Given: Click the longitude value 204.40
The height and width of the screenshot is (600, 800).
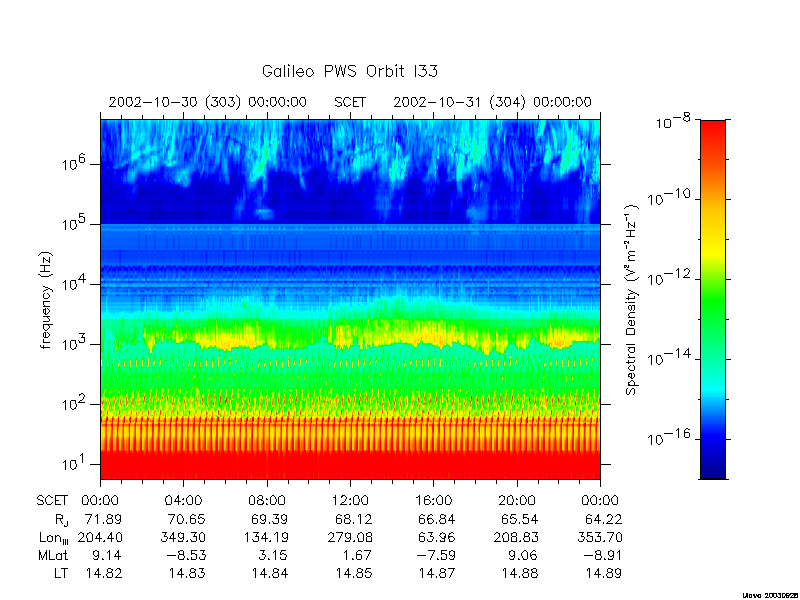Looking at the screenshot, I should 100,537.
